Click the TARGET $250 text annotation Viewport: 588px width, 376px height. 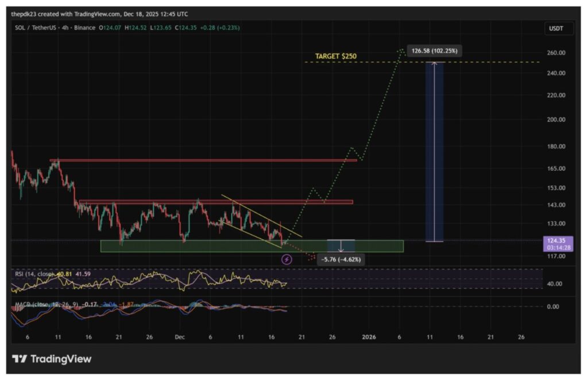click(334, 56)
